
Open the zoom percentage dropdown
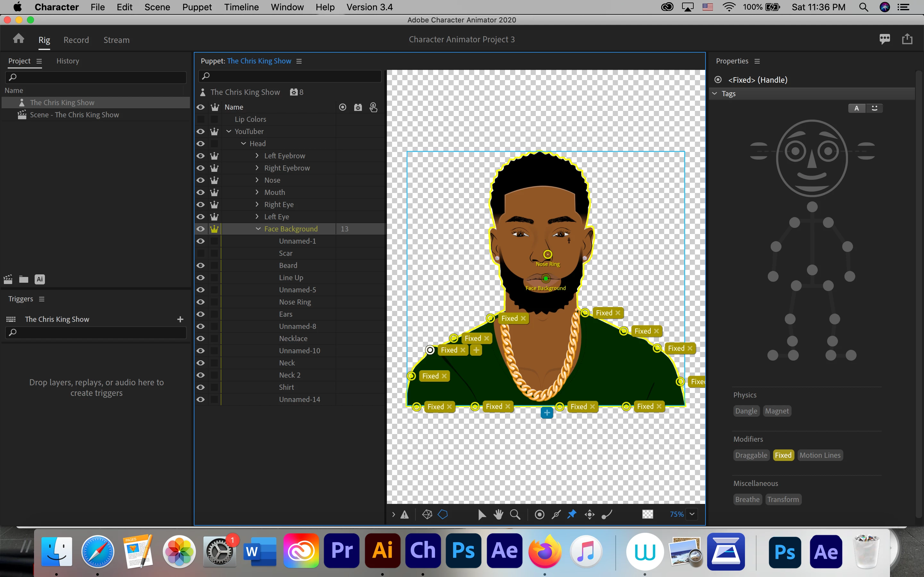pos(692,514)
